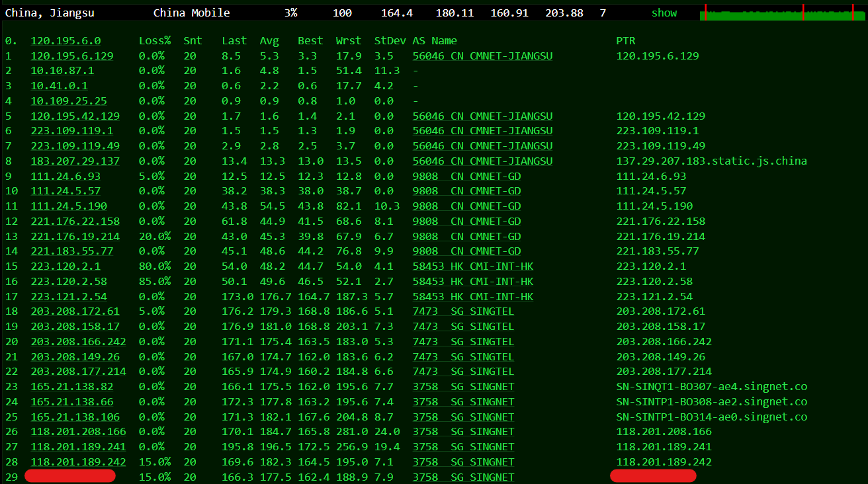
Task: Open AS link 9808 CN CMNET-GD in hop 9
Action: [466, 177]
